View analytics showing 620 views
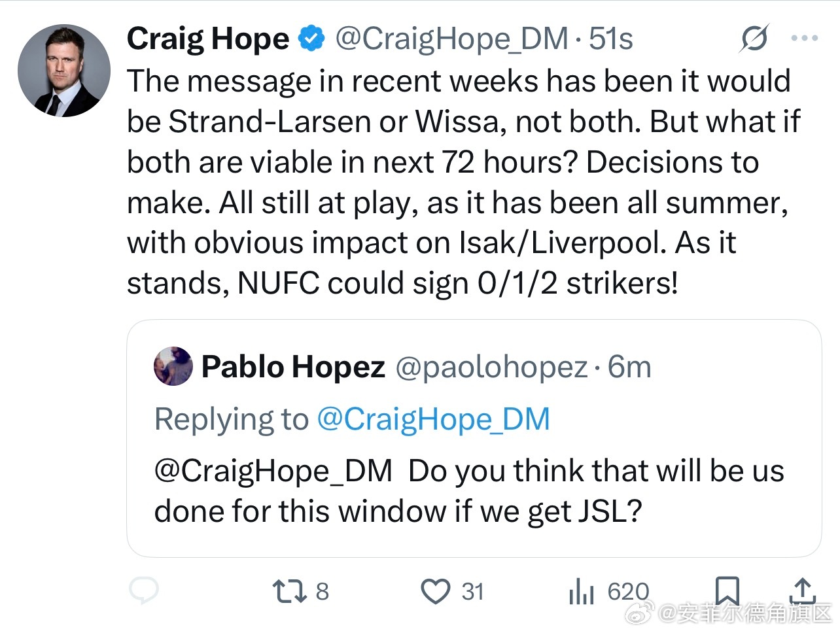The height and width of the screenshot is (633, 840). (608, 592)
